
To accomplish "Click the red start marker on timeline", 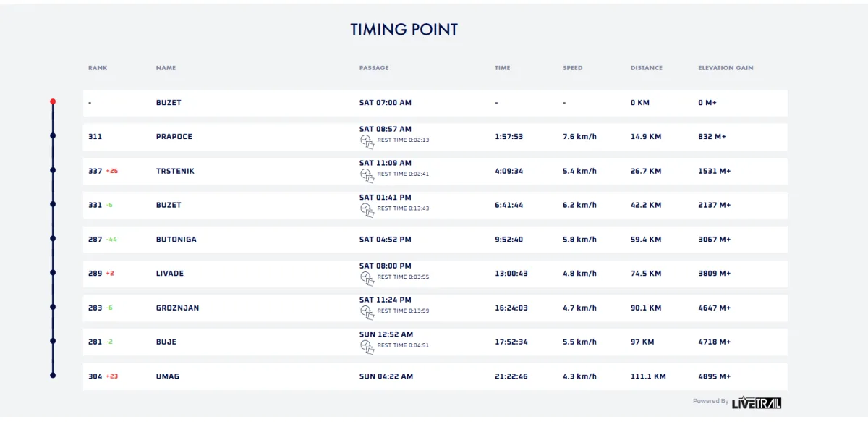I will click(x=53, y=101).
